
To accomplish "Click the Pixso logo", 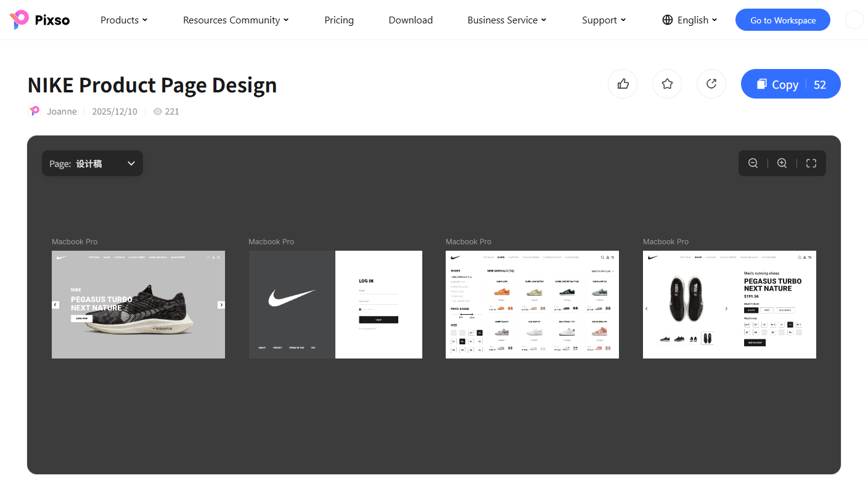I will tap(39, 20).
